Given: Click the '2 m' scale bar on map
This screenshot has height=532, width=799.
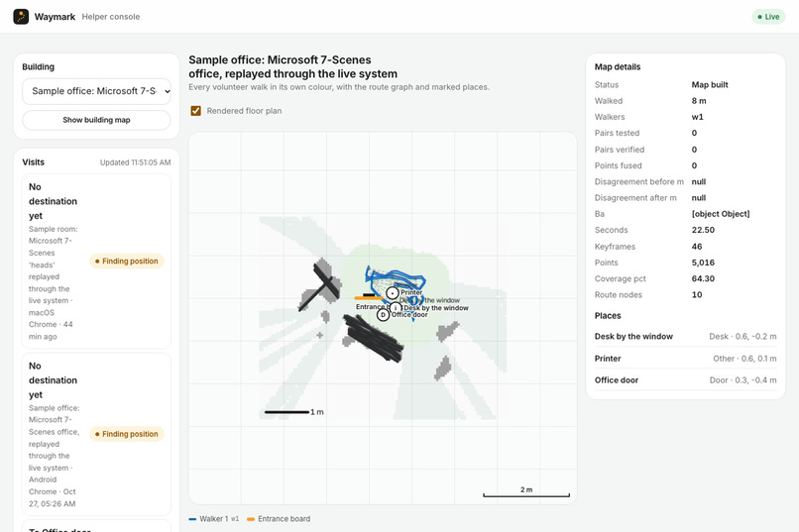Looking at the screenshot, I should pos(526,492).
